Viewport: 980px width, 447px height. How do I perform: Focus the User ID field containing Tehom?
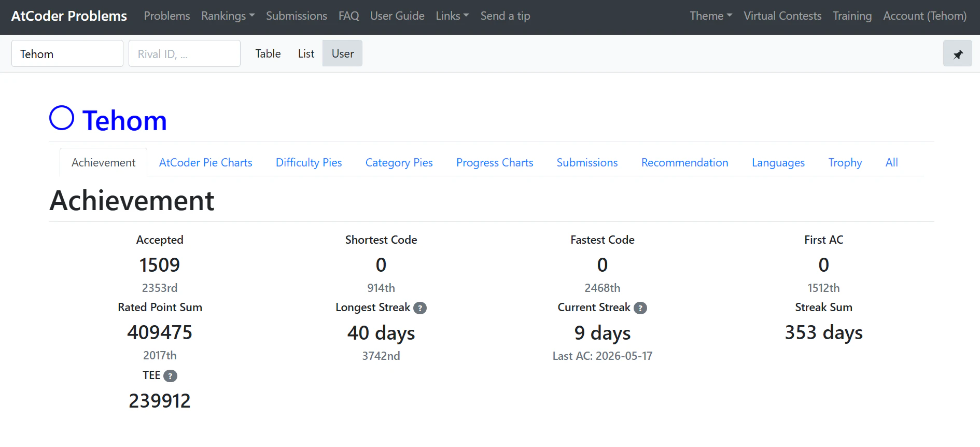tap(67, 53)
